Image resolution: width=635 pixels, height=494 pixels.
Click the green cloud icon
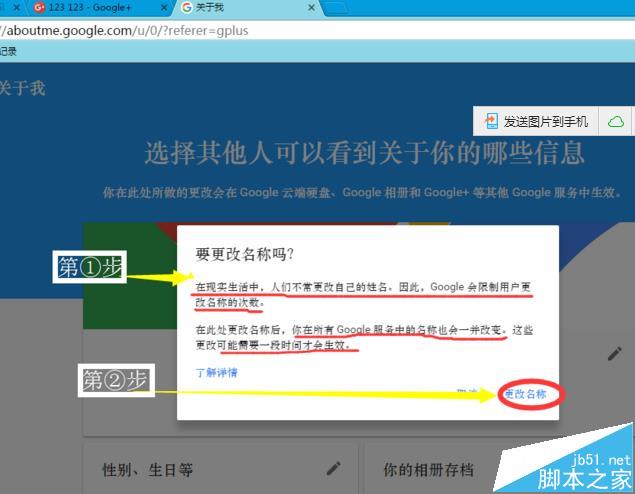point(616,121)
